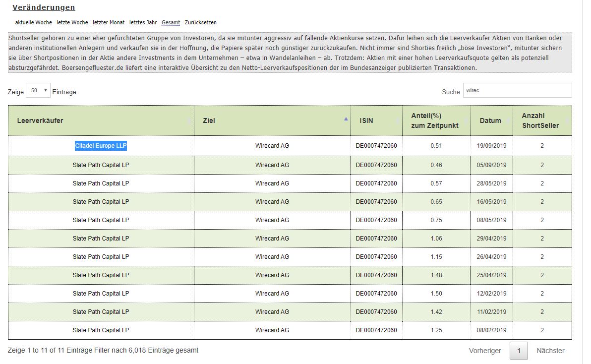The image size is (591, 364).
Task: Click inside the 'Suche' search field
Action: (x=518, y=90)
